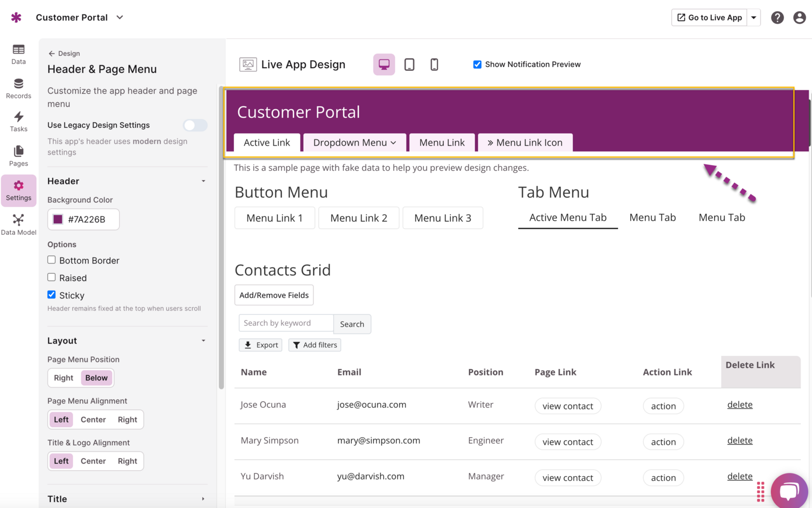Open the Data Model section
The width and height of the screenshot is (812, 508).
(x=18, y=225)
